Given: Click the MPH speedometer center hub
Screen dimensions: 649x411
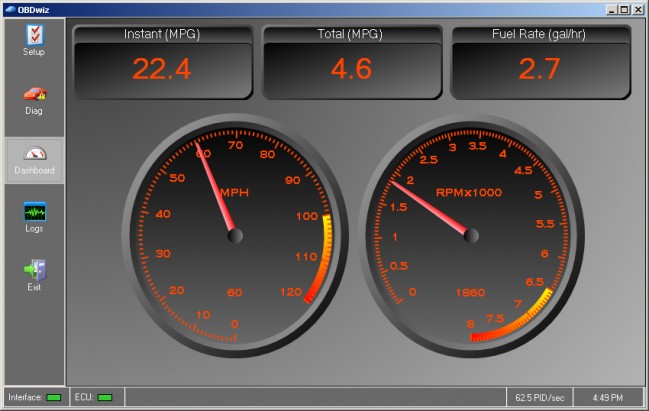Looking at the screenshot, I should (235, 236).
